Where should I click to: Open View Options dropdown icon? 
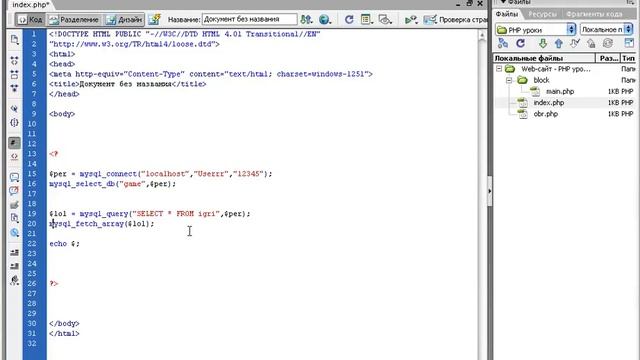tap(367, 19)
